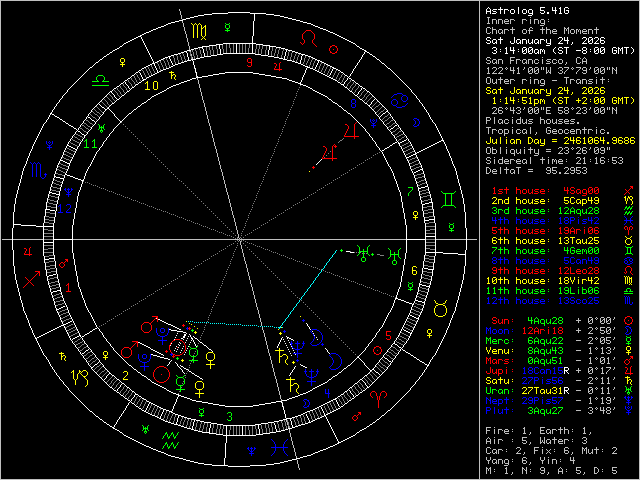Select the "San Francisco, CA" location text
640x480 pixels.
pos(535,59)
